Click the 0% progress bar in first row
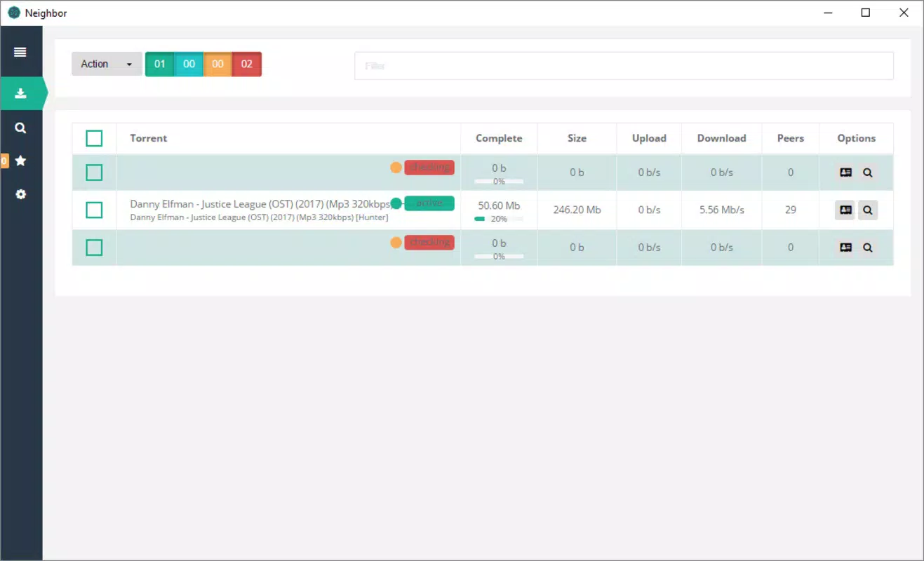924x561 pixels. (499, 182)
